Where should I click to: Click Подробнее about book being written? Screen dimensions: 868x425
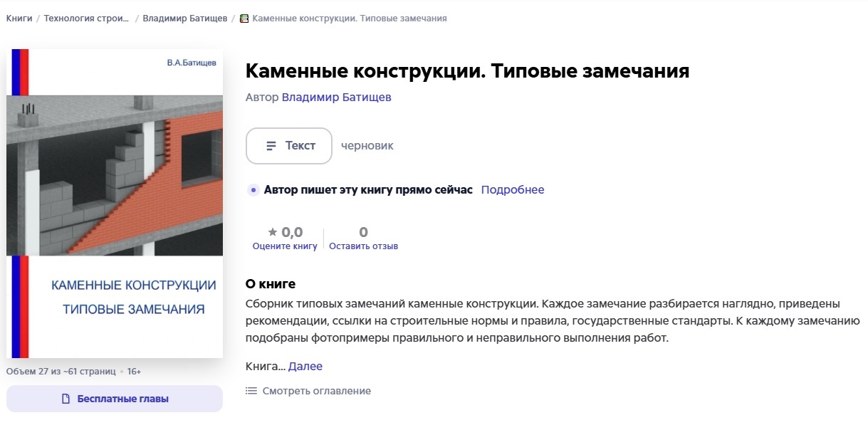click(513, 190)
